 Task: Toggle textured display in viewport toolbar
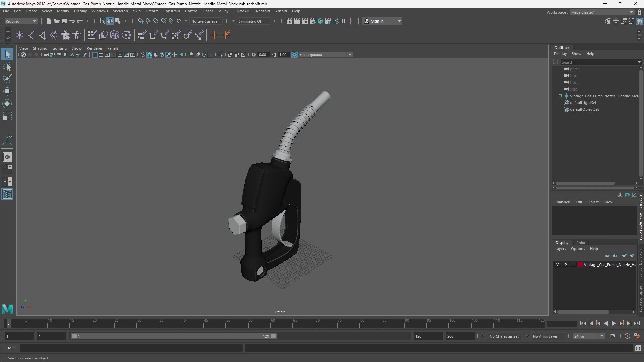(168, 55)
